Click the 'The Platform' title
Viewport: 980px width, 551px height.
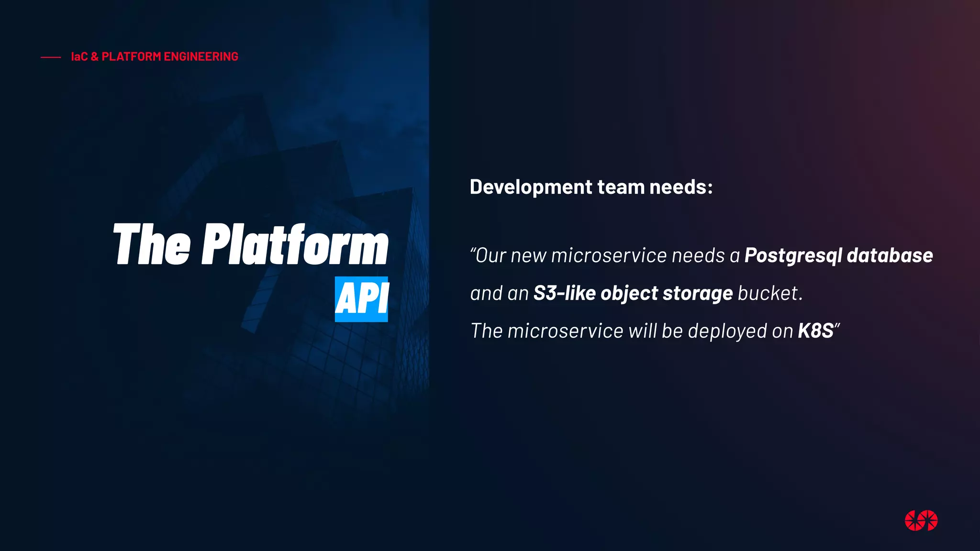[x=251, y=244]
